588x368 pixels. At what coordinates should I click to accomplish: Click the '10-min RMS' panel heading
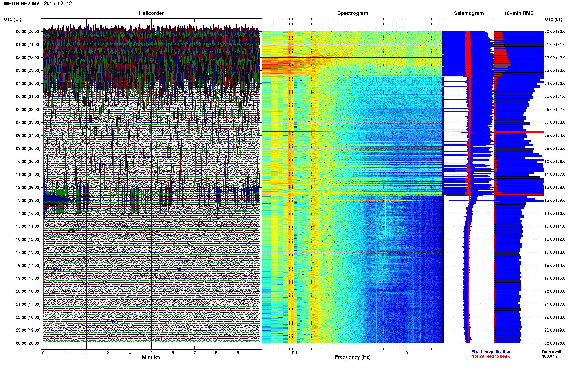(519, 13)
